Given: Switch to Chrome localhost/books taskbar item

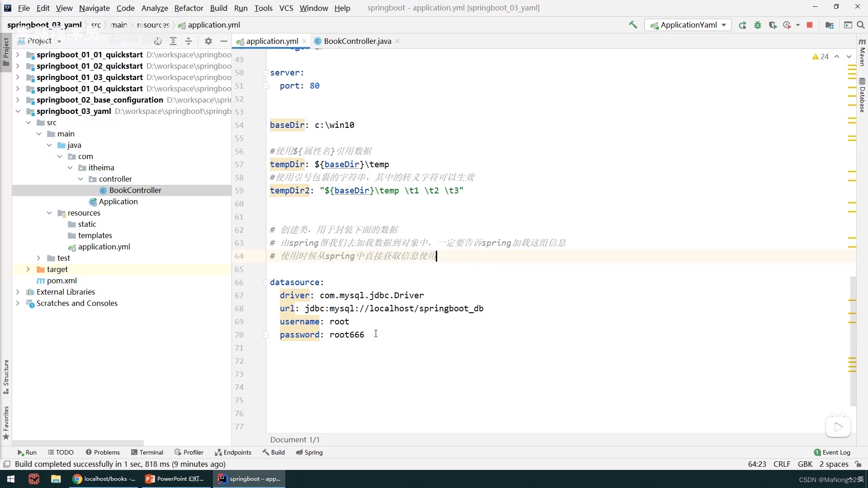Looking at the screenshot, I should click(104, 479).
